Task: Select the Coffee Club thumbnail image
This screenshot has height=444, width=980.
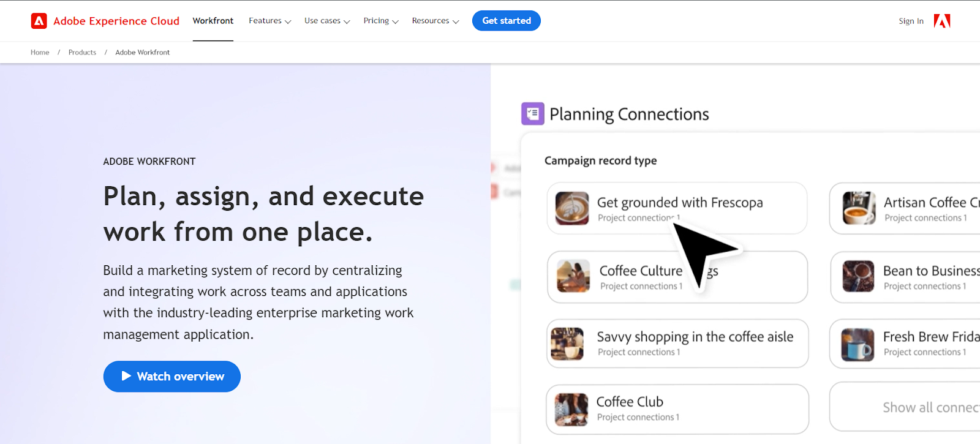Action: (x=571, y=409)
